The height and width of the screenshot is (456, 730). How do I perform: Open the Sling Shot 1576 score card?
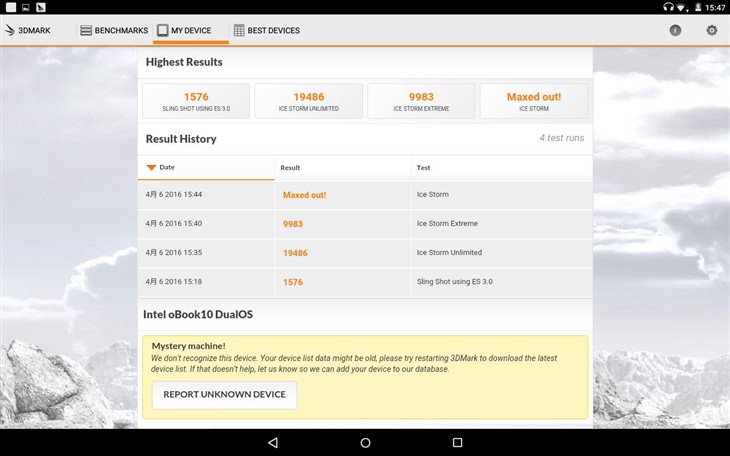(196, 101)
